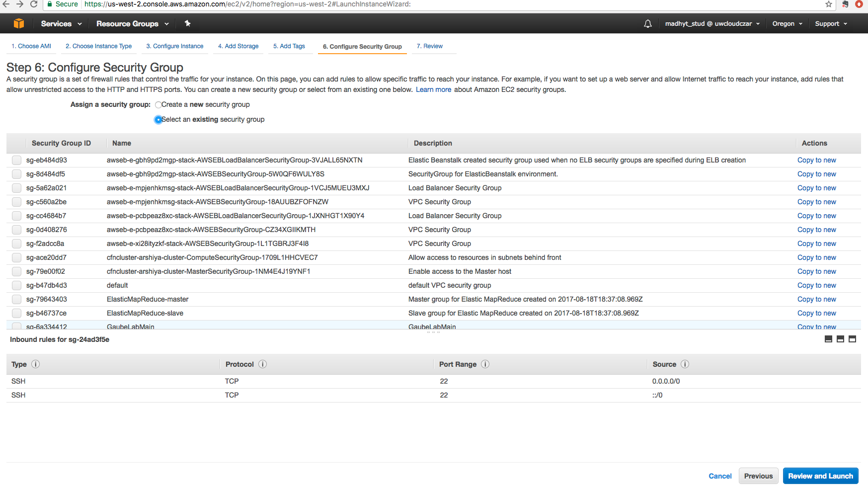Check the ElasticMapReduce-slave checkbox

16,314
